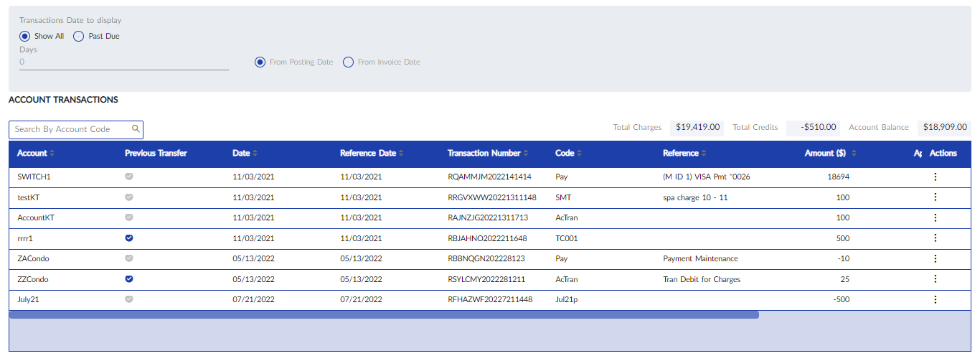The width and height of the screenshot is (980, 356).
Task: Choose From Posting Date option
Action: [x=260, y=62]
